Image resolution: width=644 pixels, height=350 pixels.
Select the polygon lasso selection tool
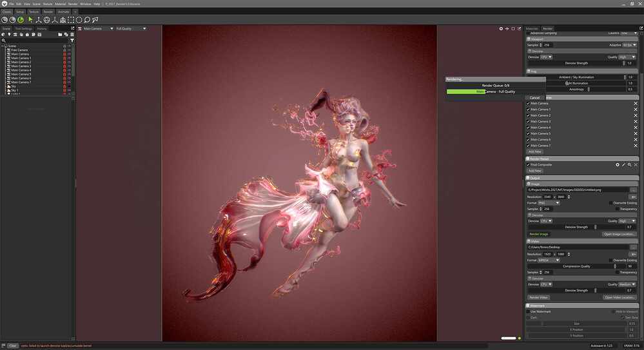tap(95, 20)
